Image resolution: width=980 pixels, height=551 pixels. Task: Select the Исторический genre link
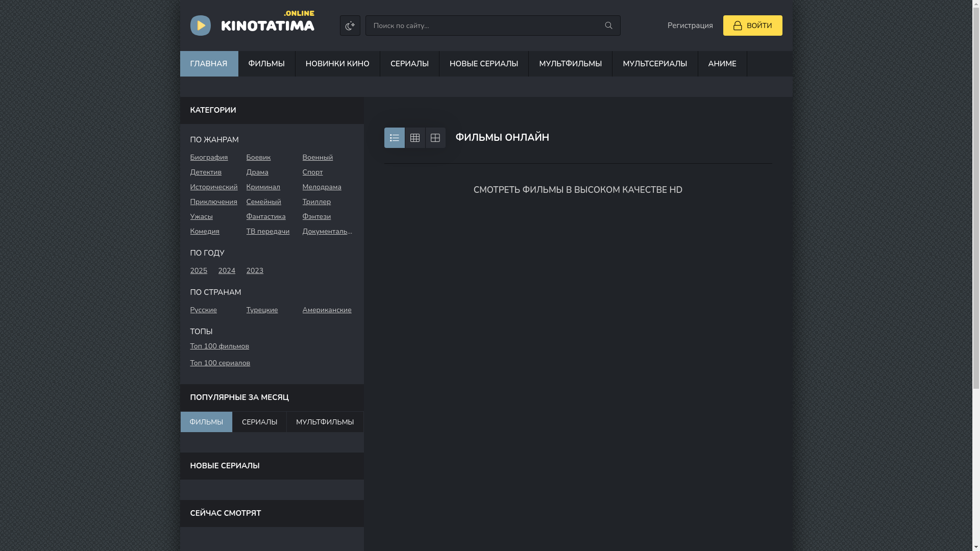point(214,187)
